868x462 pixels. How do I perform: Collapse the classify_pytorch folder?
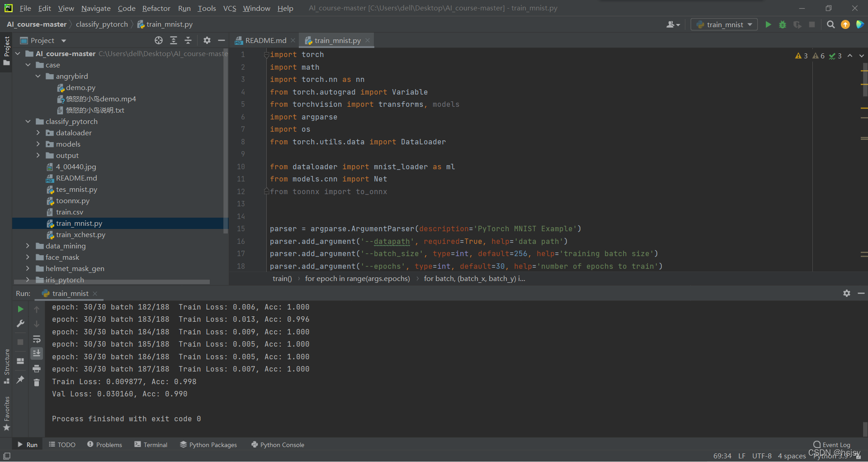pos(28,121)
